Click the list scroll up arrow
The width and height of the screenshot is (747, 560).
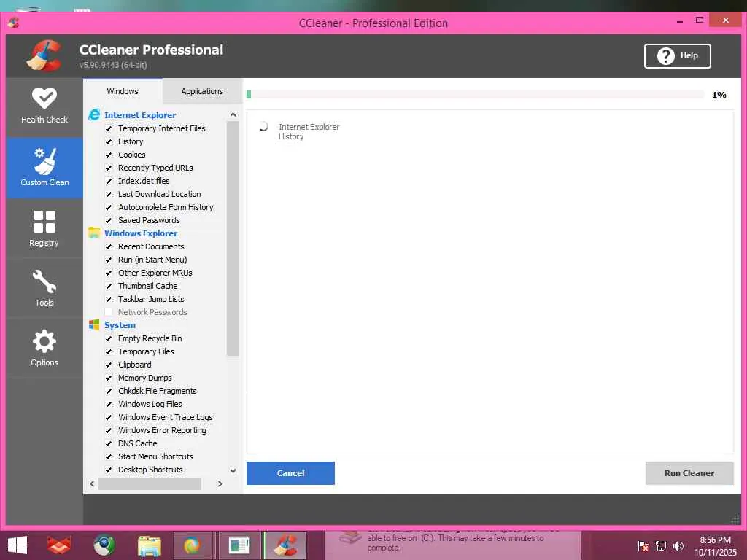coord(233,114)
